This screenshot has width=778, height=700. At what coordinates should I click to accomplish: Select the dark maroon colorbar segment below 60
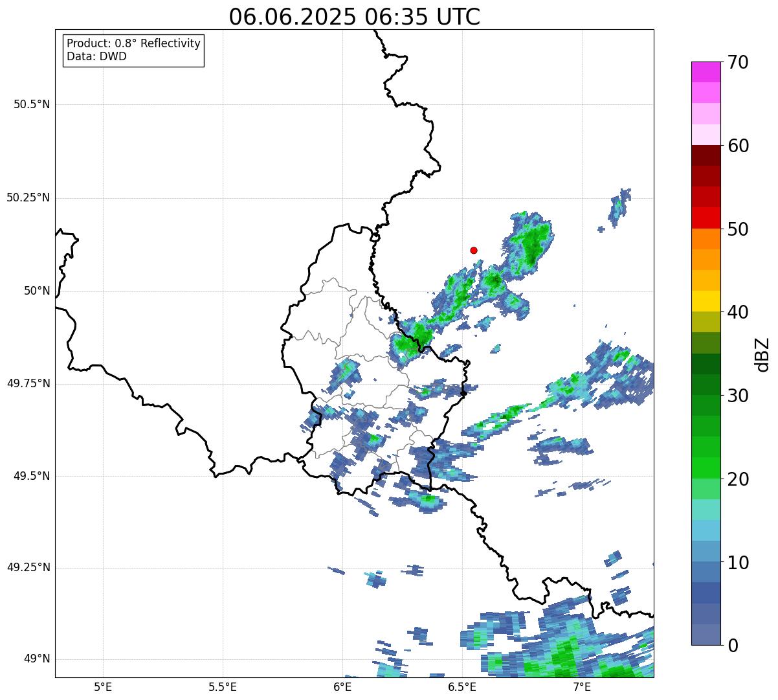(706, 155)
